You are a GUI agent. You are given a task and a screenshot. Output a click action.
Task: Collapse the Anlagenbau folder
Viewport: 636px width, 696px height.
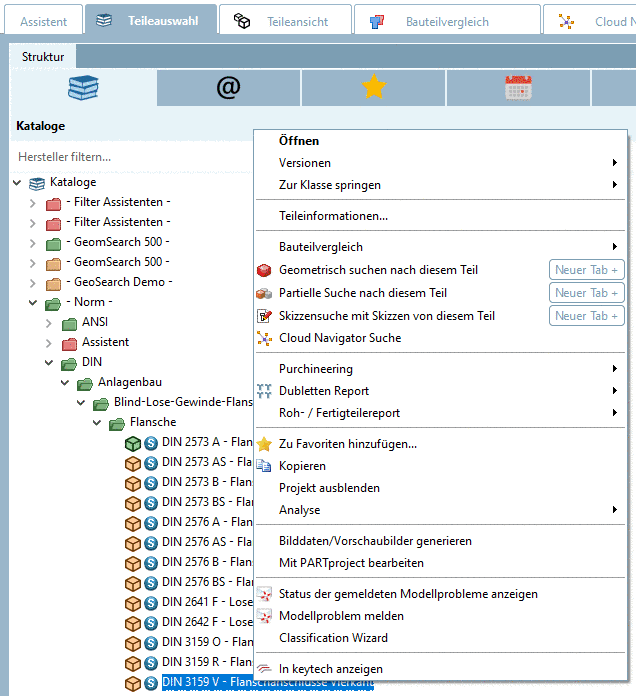65,382
